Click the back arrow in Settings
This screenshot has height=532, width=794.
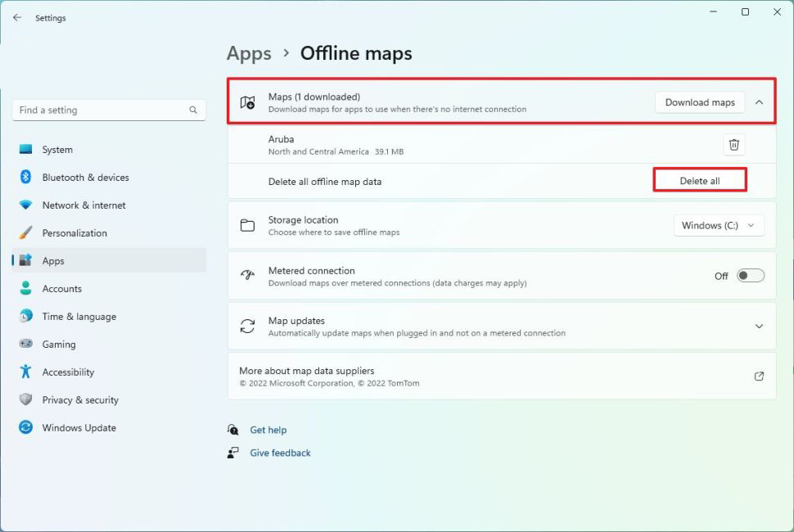[x=17, y=17]
